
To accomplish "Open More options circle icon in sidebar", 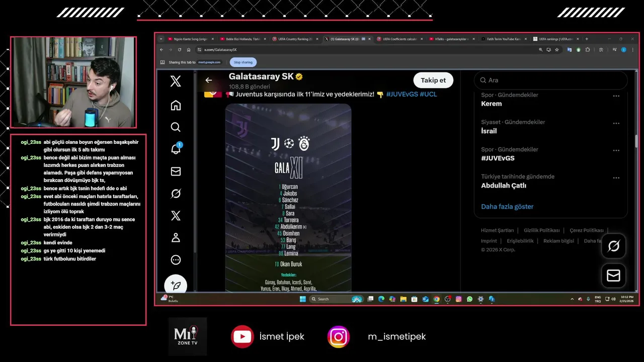I will click(x=176, y=260).
